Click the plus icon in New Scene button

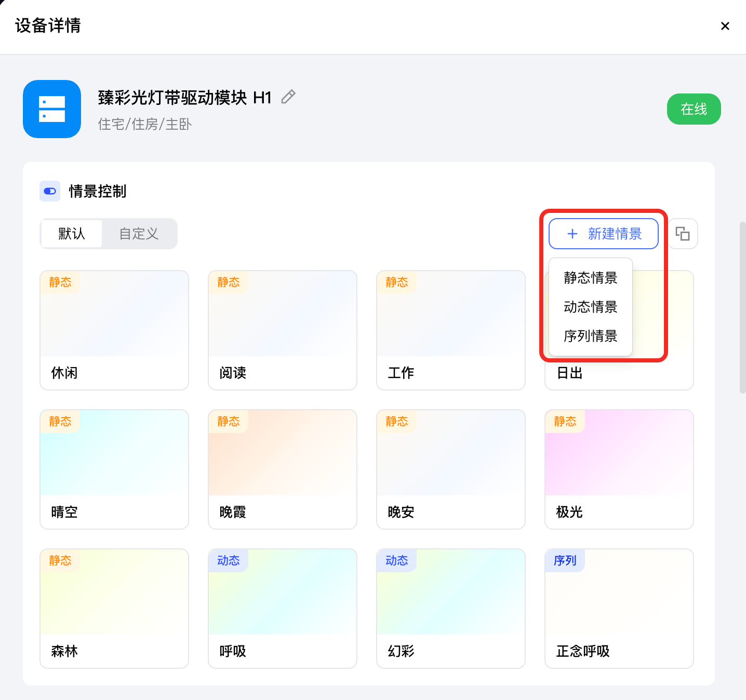[x=572, y=234]
